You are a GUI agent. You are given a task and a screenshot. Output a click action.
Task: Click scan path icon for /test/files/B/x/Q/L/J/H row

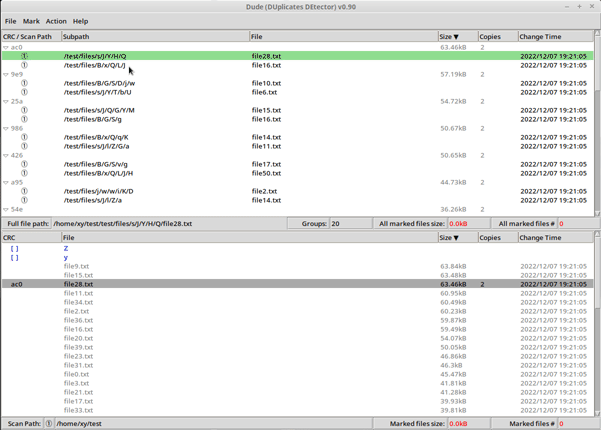point(24,173)
